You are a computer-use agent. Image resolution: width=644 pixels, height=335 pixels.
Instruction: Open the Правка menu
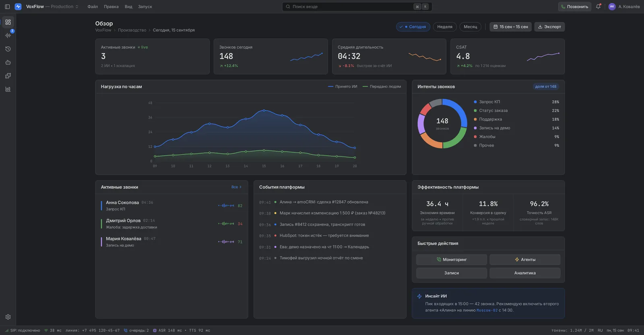pyautogui.click(x=111, y=6)
